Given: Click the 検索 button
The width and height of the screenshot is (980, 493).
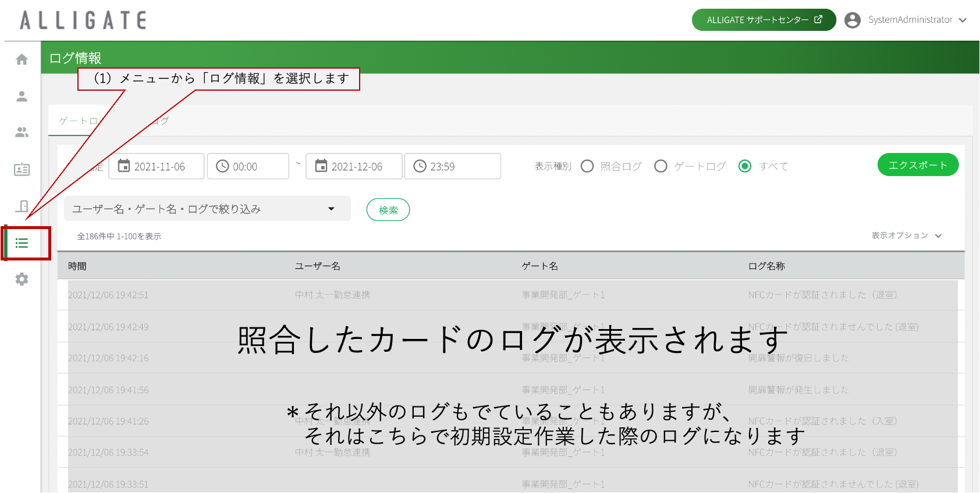Looking at the screenshot, I should [388, 210].
